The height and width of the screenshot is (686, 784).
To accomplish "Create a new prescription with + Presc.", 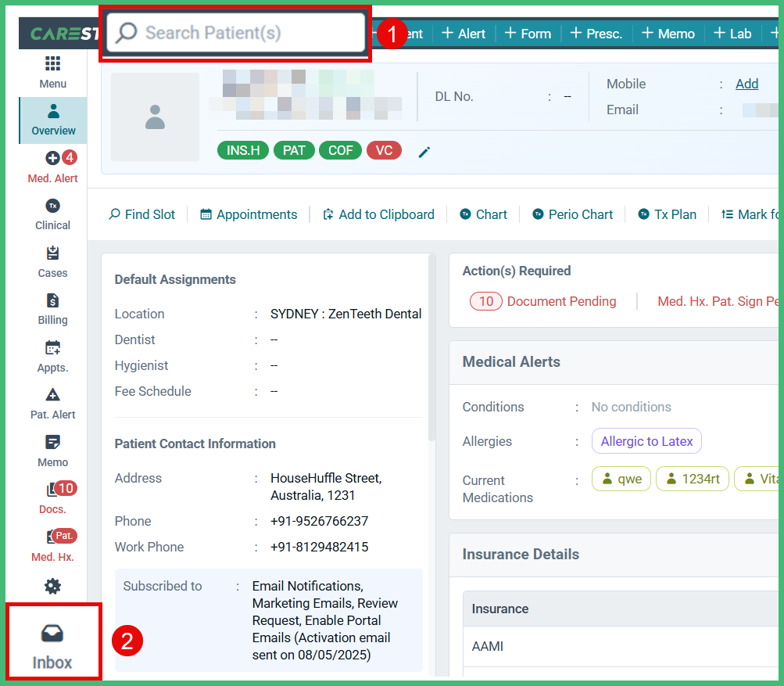I will tap(596, 33).
